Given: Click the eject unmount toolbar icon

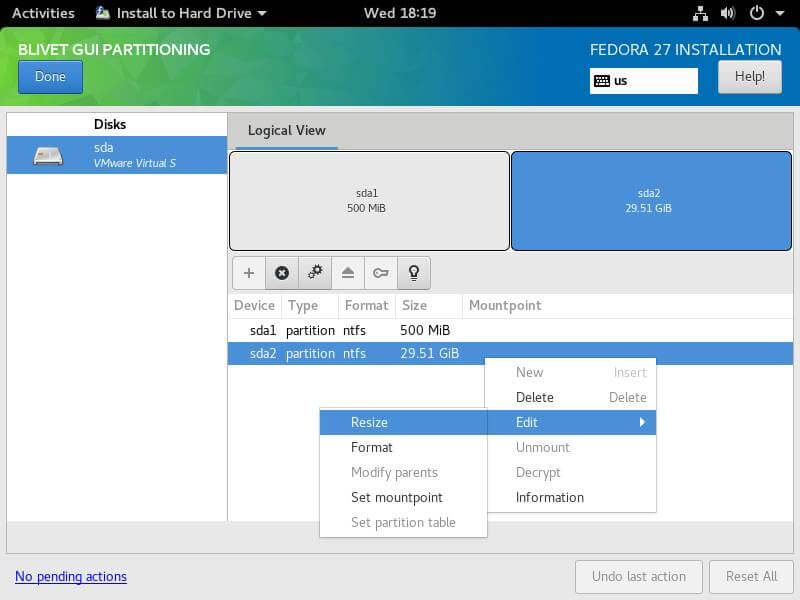Looking at the screenshot, I should (348, 273).
